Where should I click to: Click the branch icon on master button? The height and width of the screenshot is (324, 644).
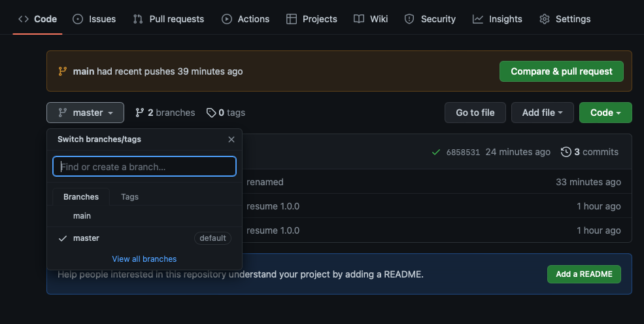(62, 113)
